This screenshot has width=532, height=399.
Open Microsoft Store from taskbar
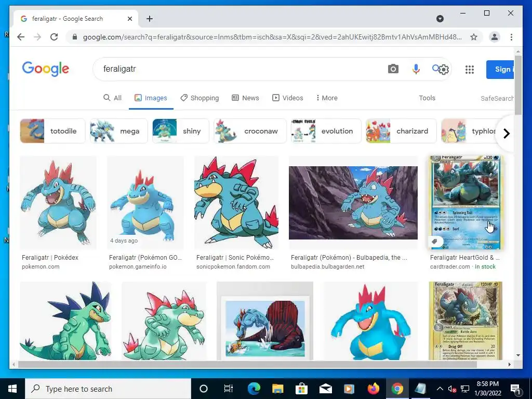[301, 389]
